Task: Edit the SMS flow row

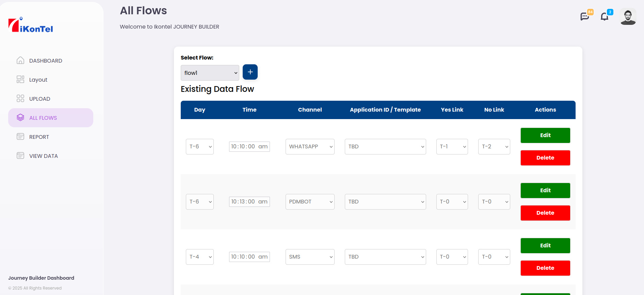Action: click(x=545, y=246)
